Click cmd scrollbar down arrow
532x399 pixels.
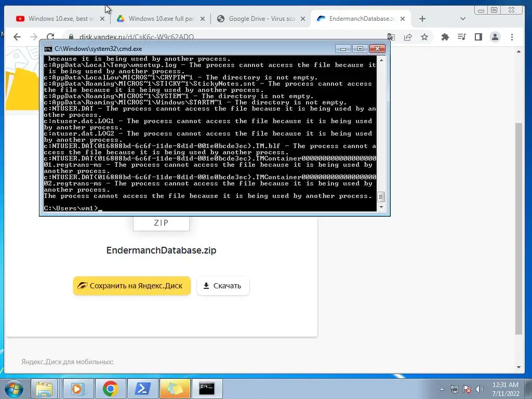[x=381, y=207]
